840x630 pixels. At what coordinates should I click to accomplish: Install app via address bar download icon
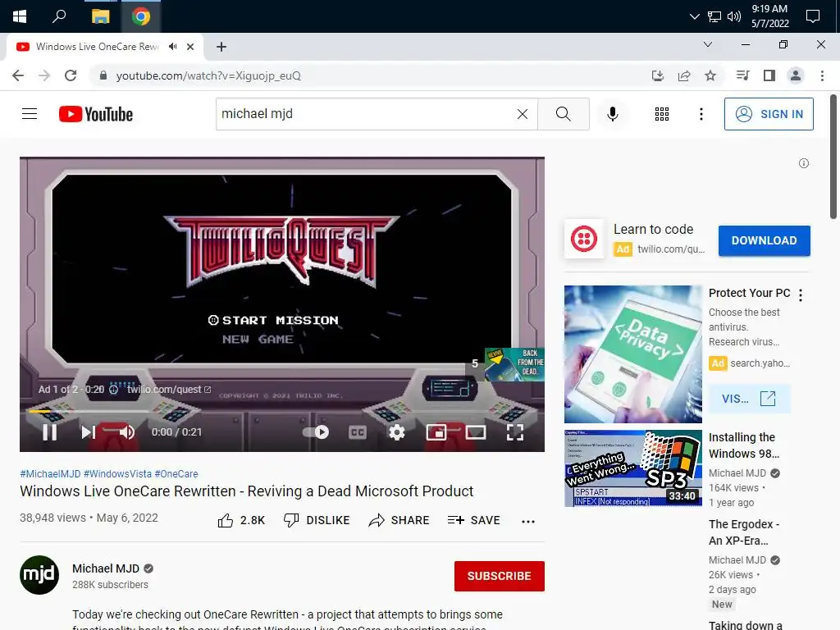[x=657, y=75]
